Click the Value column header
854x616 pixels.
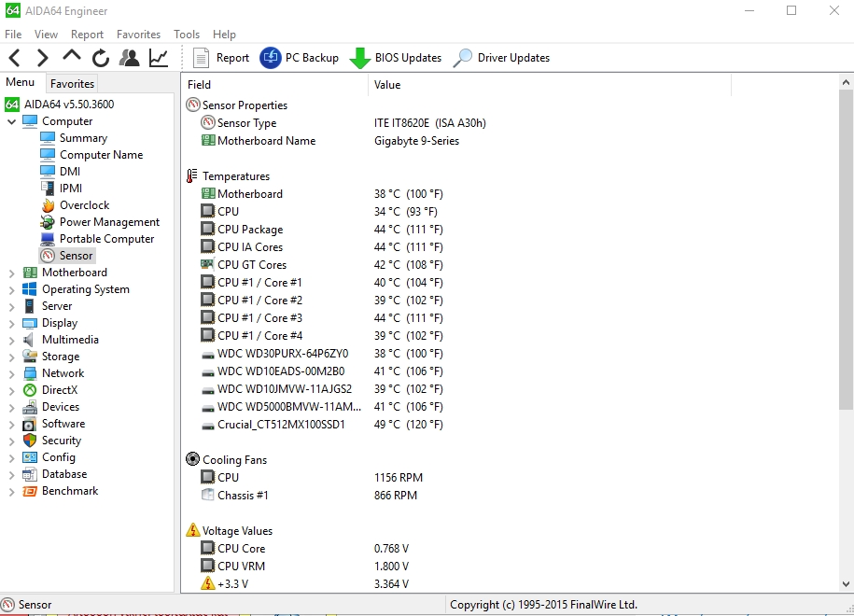(550, 85)
